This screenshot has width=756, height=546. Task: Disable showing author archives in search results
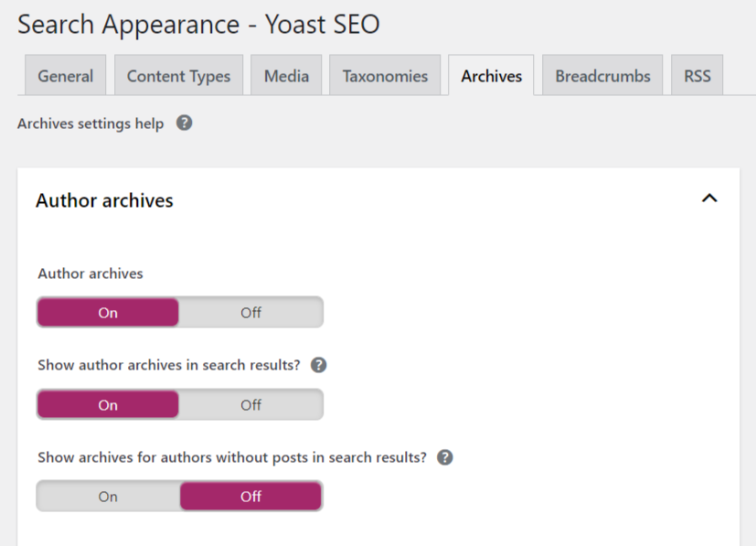click(x=250, y=404)
